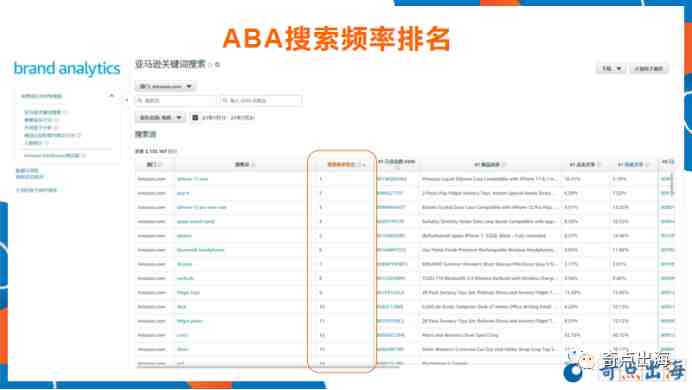This screenshot has height=390, width=692.
Task: Click the calendar icon beside the date range
Action: tap(195, 118)
